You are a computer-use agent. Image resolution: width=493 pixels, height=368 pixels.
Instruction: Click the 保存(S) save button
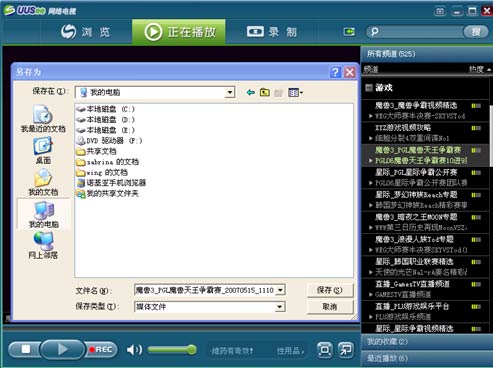point(330,290)
